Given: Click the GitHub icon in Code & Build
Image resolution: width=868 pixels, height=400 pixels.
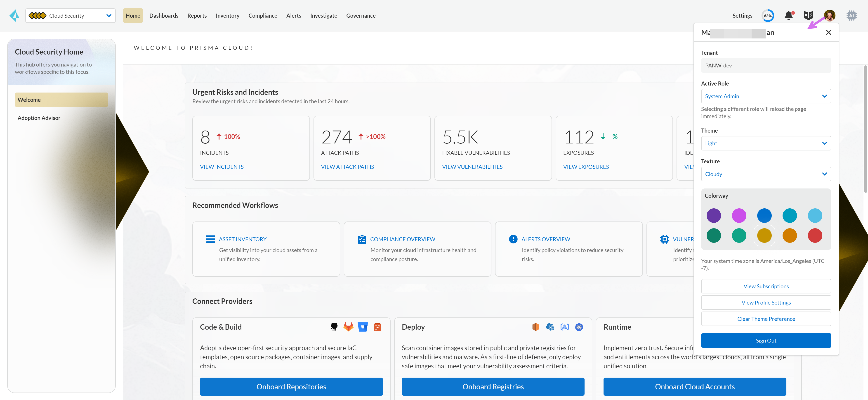Looking at the screenshot, I should (x=334, y=327).
